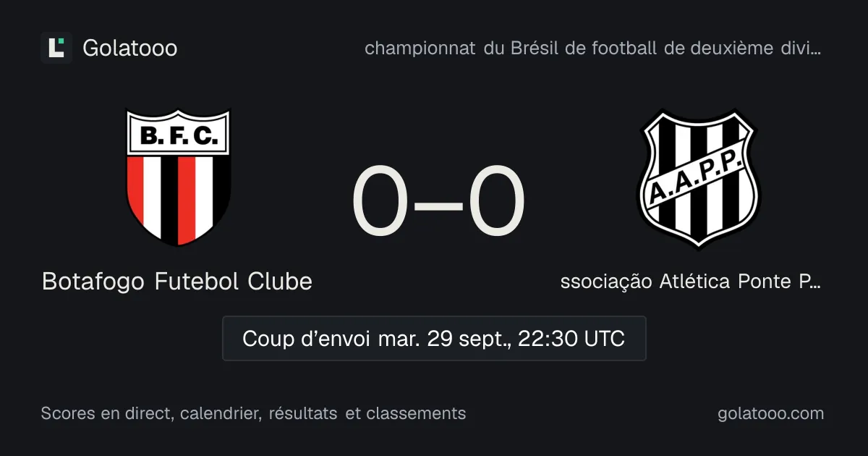The height and width of the screenshot is (456, 868).
Task: Select the word calendrier in the footer
Action: 220,414
